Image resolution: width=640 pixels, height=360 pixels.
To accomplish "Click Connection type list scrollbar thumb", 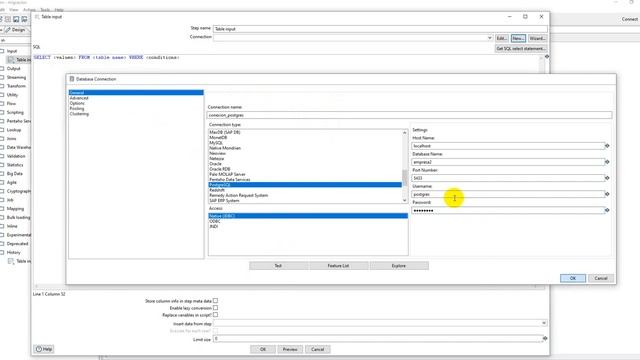I will coord(404,177).
